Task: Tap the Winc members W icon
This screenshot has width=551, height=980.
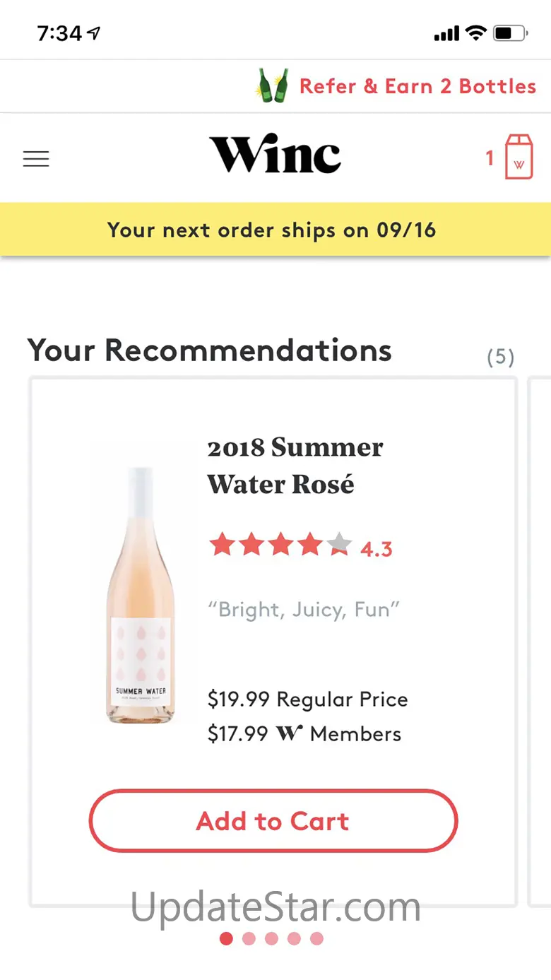Action: pos(289,733)
